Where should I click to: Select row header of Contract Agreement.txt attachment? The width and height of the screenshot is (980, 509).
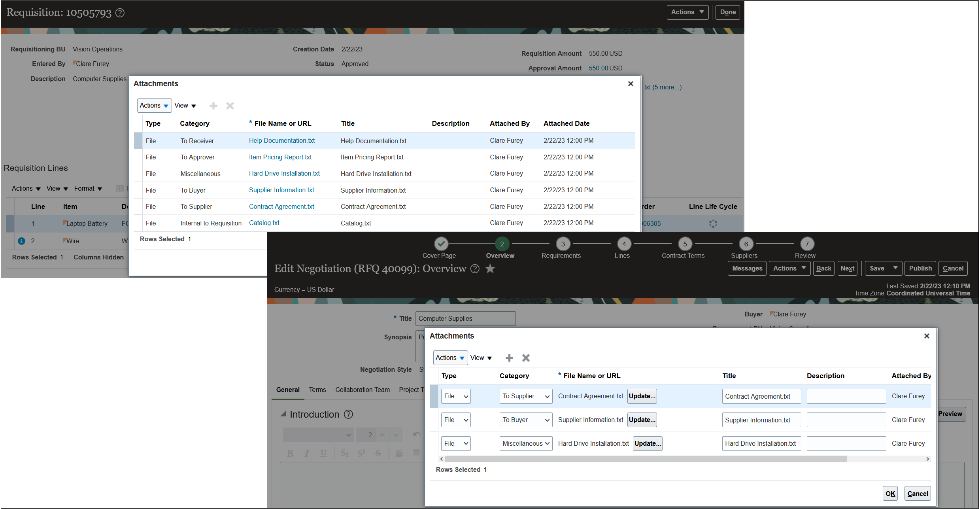[434, 396]
